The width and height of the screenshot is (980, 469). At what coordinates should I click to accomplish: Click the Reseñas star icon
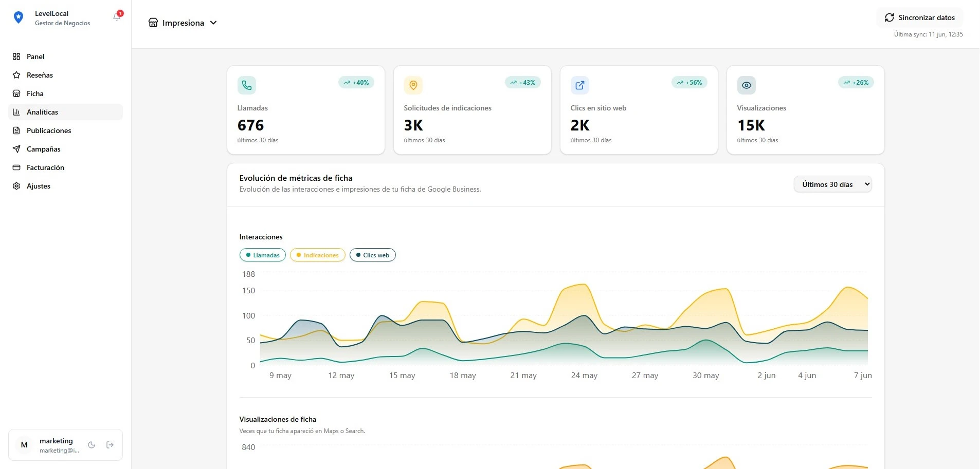16,75
